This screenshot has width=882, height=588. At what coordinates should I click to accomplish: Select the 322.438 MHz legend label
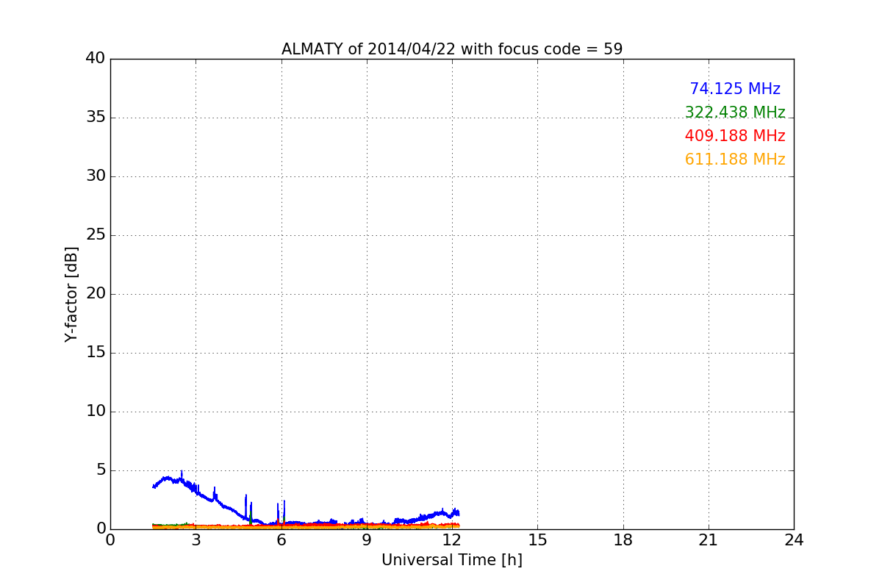point(735,112)
